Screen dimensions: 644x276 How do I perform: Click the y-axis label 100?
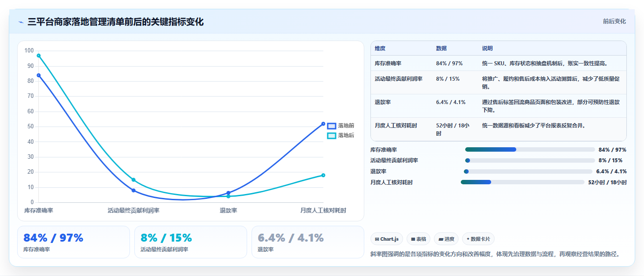(x=29, y=51)
